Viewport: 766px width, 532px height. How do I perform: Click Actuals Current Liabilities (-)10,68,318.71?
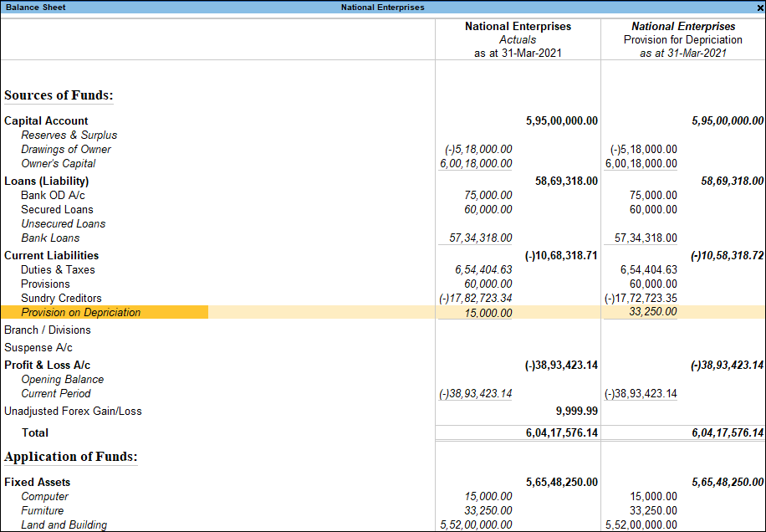[561, 255]
